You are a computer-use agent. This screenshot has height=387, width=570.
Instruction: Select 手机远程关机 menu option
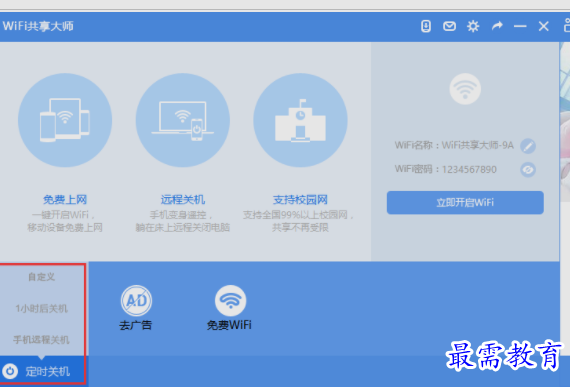pos(42,340)
